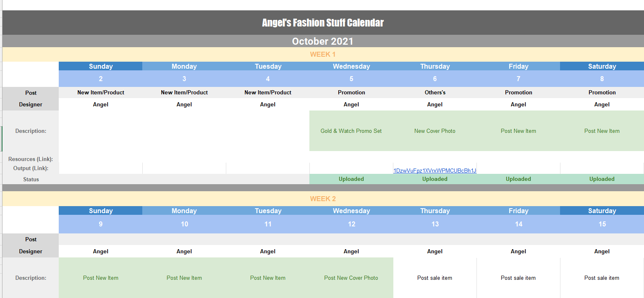Click the date cell numbered 12

click(351, 224)
